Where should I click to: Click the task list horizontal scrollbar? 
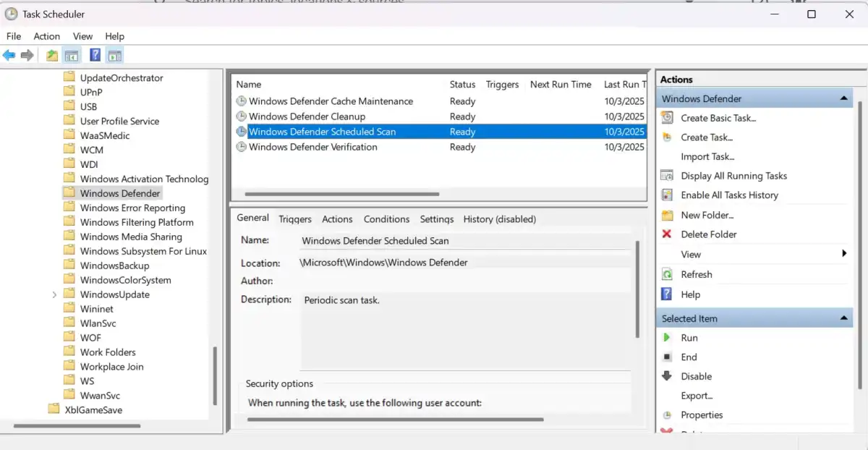(342, 194)
